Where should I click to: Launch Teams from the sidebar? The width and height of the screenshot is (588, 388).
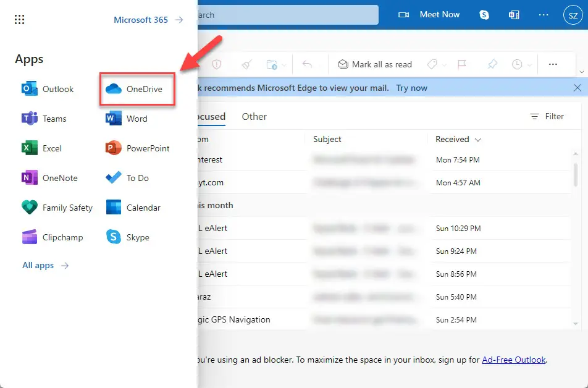pyautogui.click(x=52, y=119)
